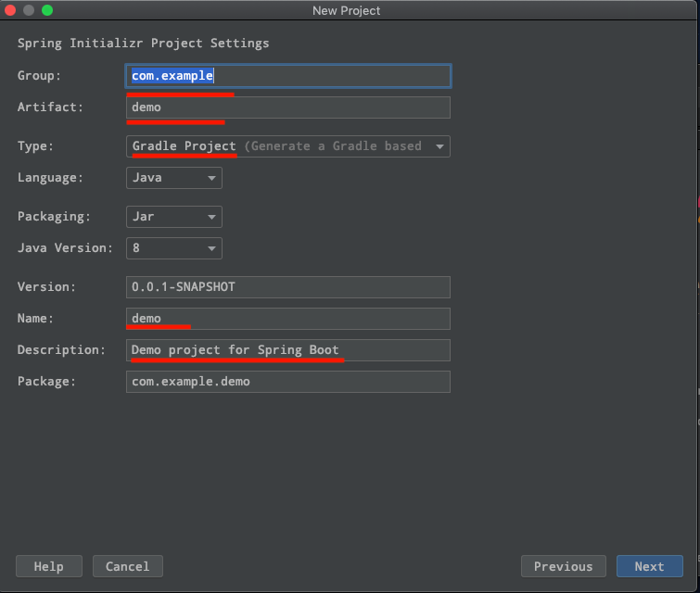Proceed with the Next button
The width and height of the screenshot is (700, 593).
click(650, 566)
